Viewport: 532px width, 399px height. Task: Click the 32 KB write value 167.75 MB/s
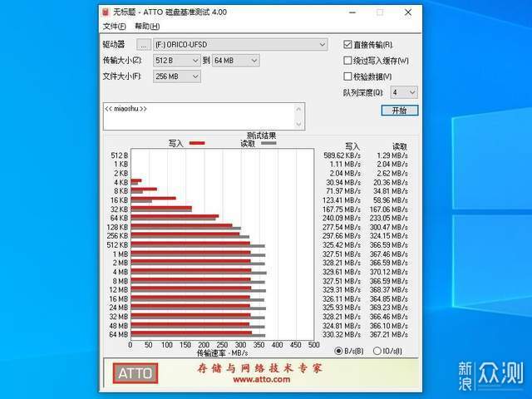point(342,209)
